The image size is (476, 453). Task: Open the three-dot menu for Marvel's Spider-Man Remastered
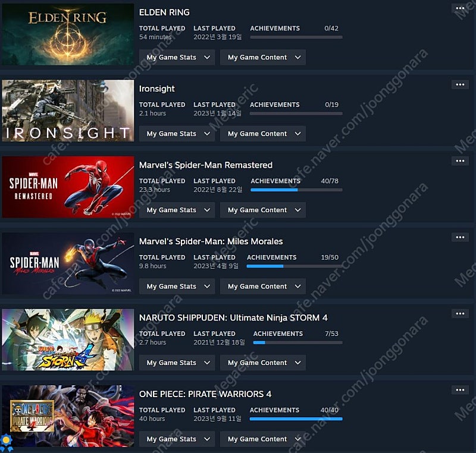pyautogui.click(x=460, y=161)
